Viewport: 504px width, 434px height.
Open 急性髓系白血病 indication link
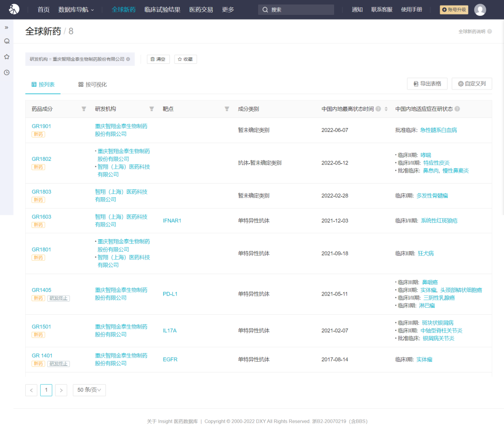coord(438,130)
